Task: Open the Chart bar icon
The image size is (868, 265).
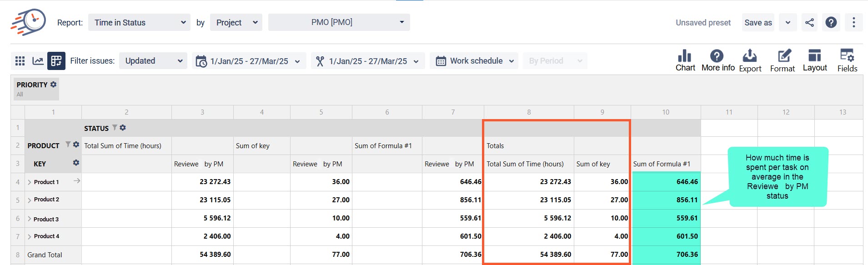Action: click(685, 60)
